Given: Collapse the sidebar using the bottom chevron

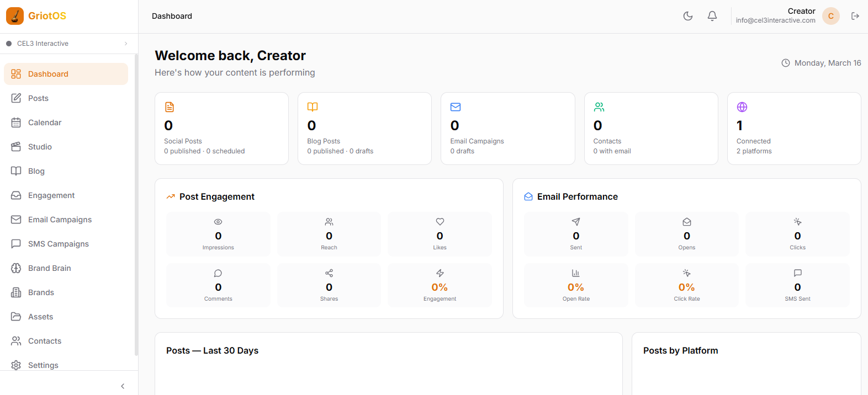Looking at the screenshot, I should pos(123,386).
